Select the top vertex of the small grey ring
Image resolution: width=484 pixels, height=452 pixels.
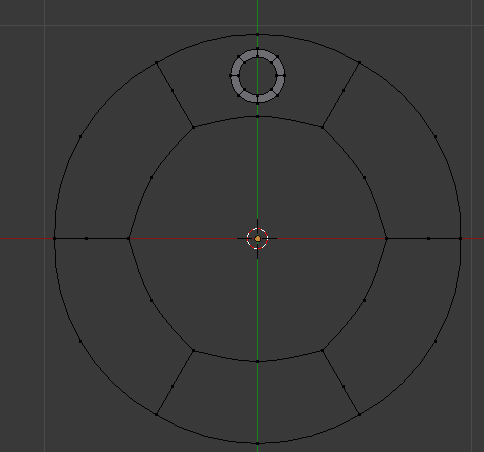tap(258, 49)
